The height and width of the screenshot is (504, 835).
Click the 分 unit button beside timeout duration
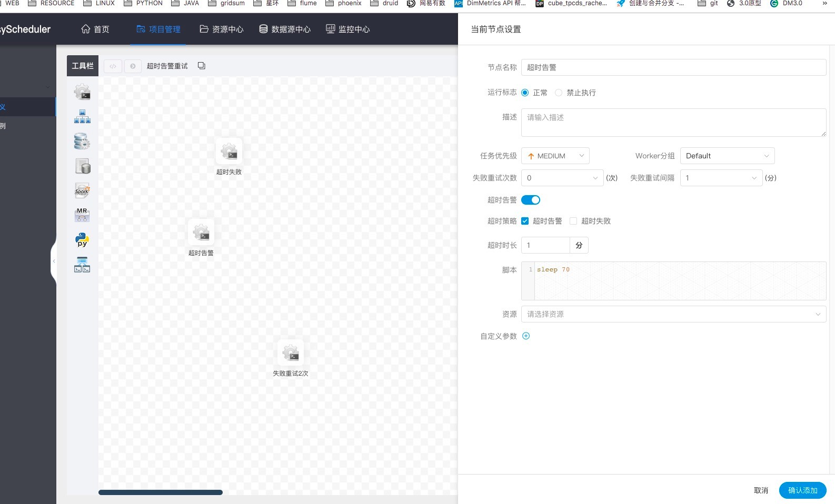coord(579,245)
